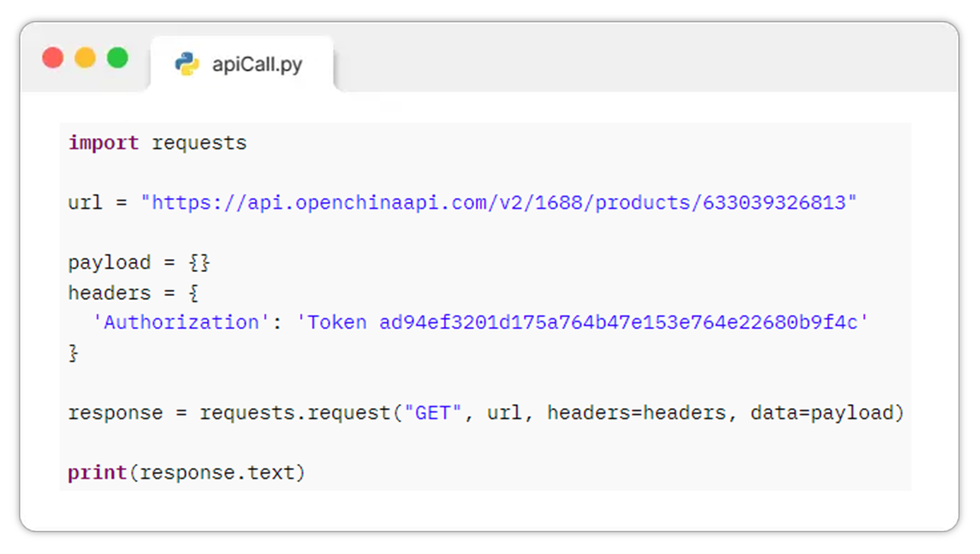Click the "GET" string argument
Image resolution: width=980 pixels, height=554 pixels.
click(433, 413)
